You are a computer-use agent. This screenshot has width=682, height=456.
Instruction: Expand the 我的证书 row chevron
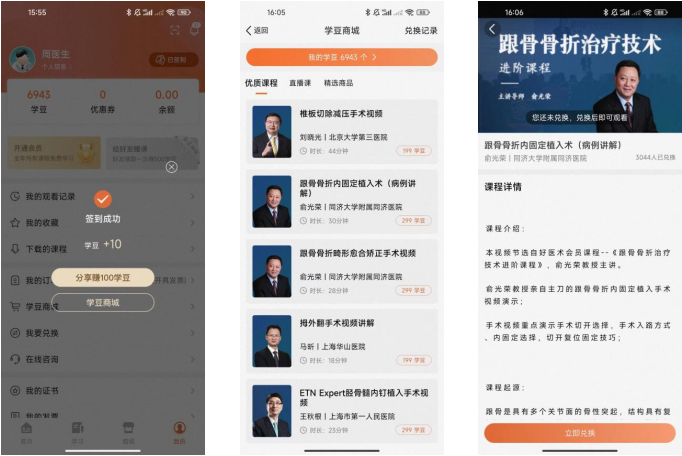pyautogui.click(x=193, y=390)
